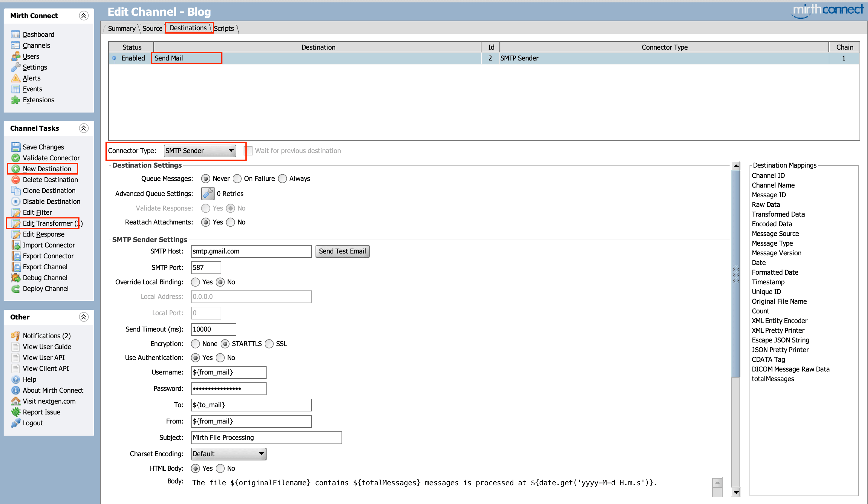Click the Deploy Channel arrow icon
This screenshot has width=868, height=504.
tap(15, 289)
